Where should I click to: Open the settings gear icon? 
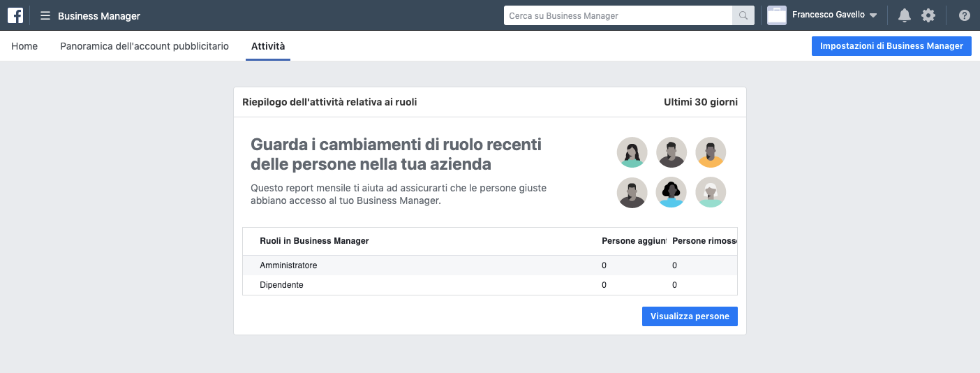[928, 15]
